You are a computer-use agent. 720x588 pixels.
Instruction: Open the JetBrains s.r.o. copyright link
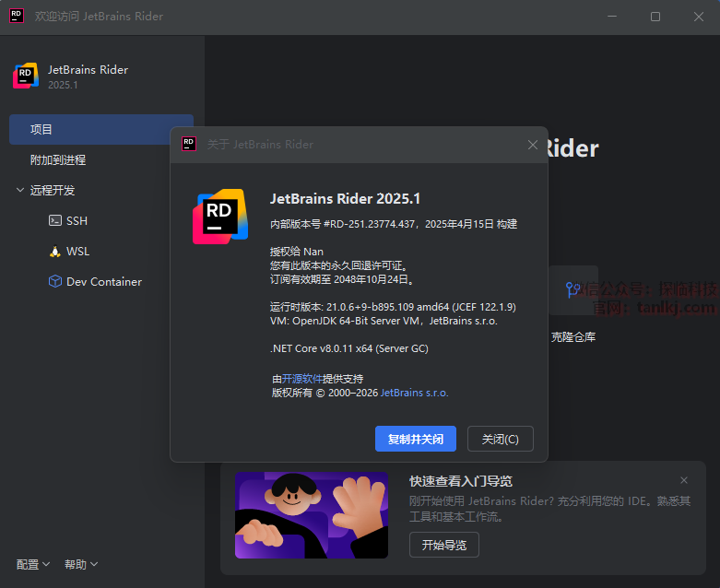[x=415, y=393]
